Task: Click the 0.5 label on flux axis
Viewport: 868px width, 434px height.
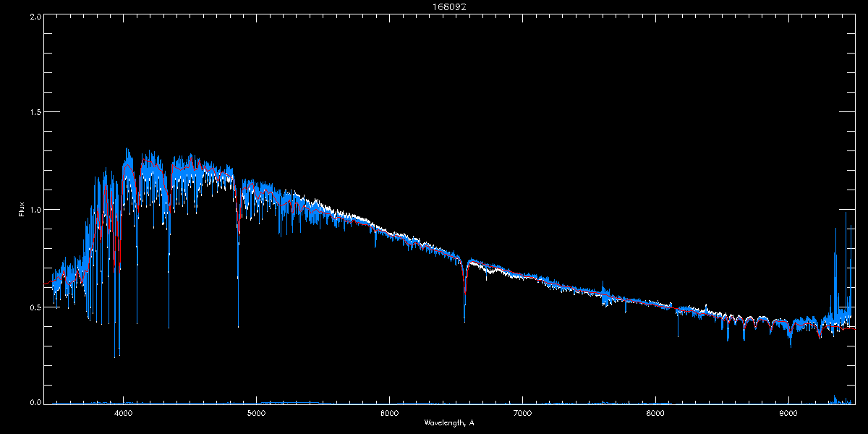Action: pos(35,307)
